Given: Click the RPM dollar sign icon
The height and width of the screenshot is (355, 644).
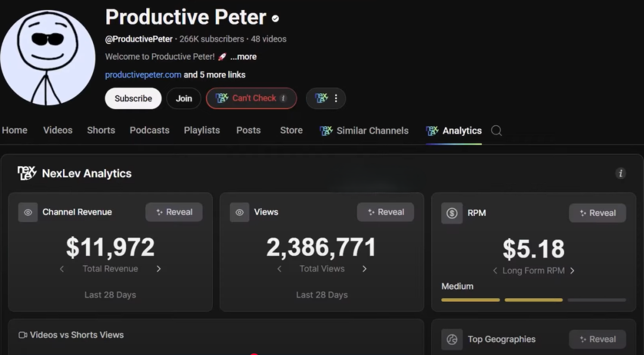Looking at the screenshot, I should coord(452,213).
